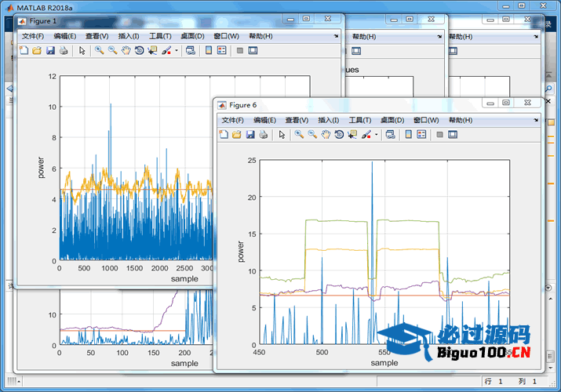Open 桌面(D) menu in Figure 6
The image size is (561, 392).
pyautogui.click(x=392, y=120)
